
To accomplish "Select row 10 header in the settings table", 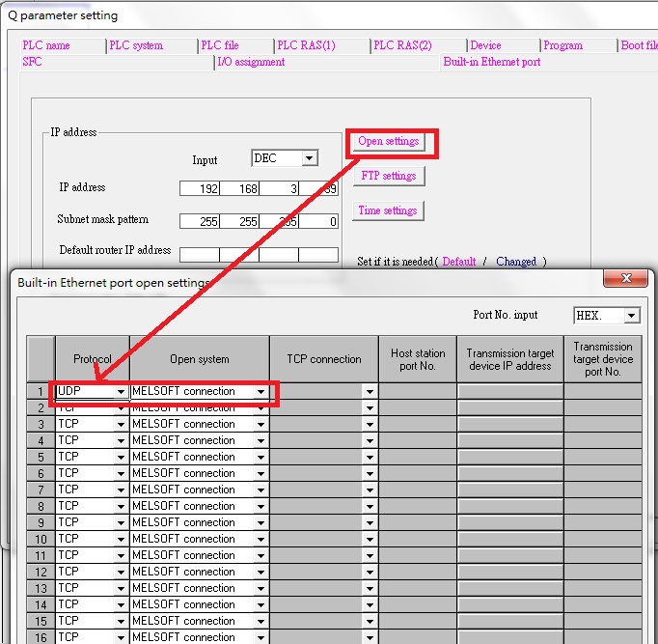I will (41, 539).
